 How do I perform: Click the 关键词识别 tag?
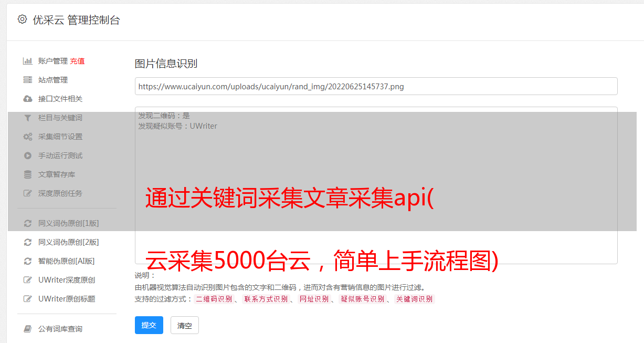tap(415, 299)
